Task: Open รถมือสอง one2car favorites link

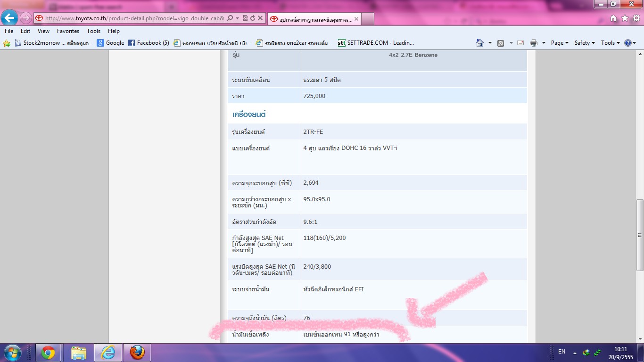Action: [x=294, y=43]
